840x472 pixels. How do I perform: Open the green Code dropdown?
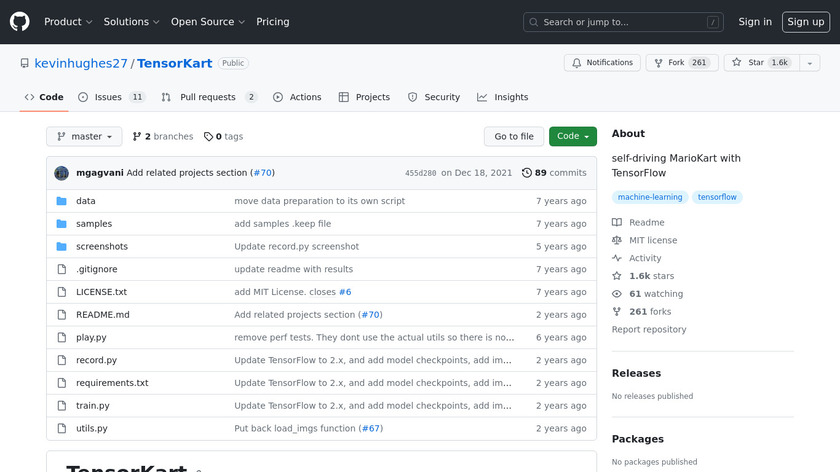pos(572,137)
